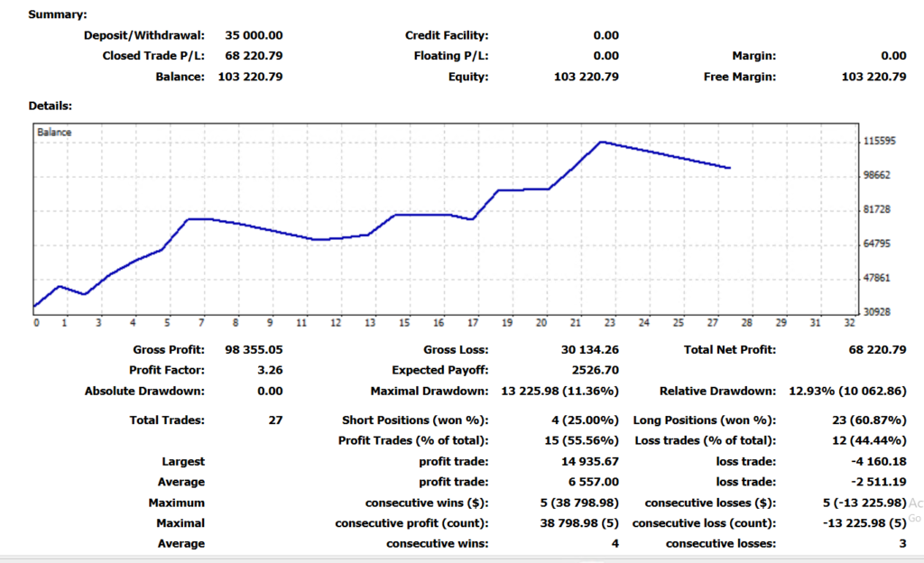
Task: Click the Balance label inside the chart
Action: 54,132
